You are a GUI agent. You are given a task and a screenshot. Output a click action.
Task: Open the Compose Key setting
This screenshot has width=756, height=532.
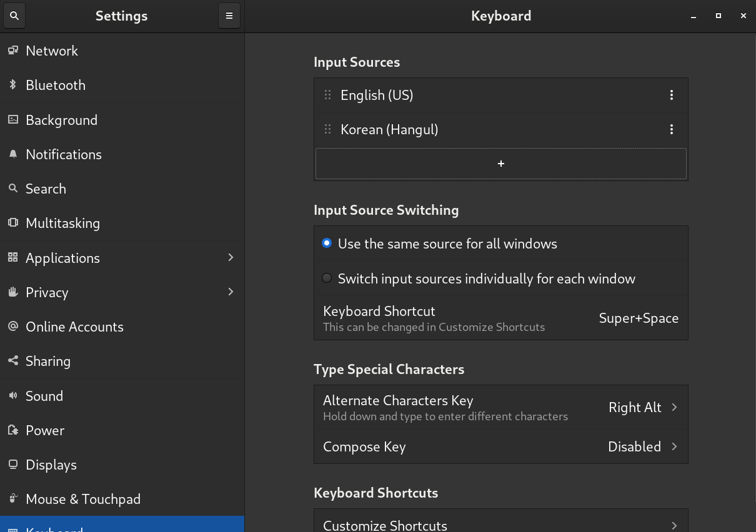coord(500,446)
